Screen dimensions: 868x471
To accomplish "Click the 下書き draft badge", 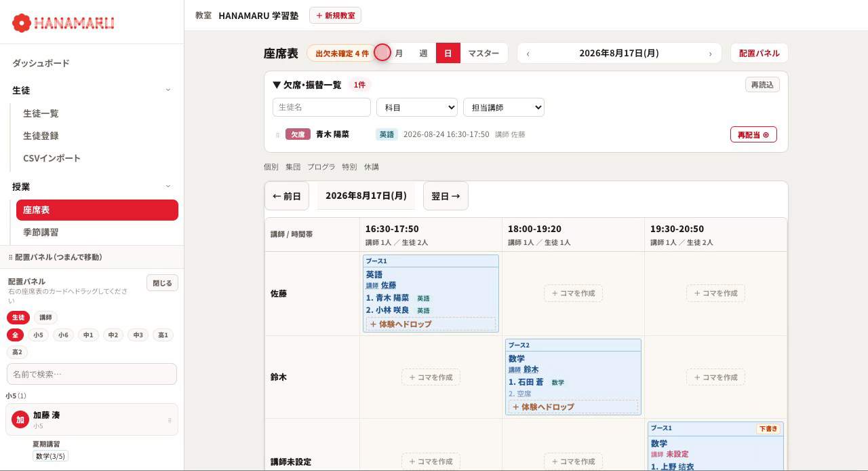I will coord(768,429).
